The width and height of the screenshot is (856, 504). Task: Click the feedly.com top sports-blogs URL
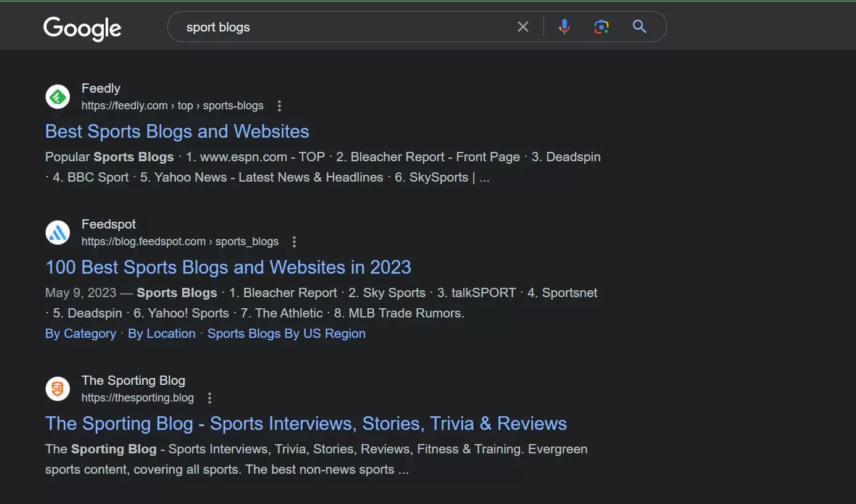point(172,106)
